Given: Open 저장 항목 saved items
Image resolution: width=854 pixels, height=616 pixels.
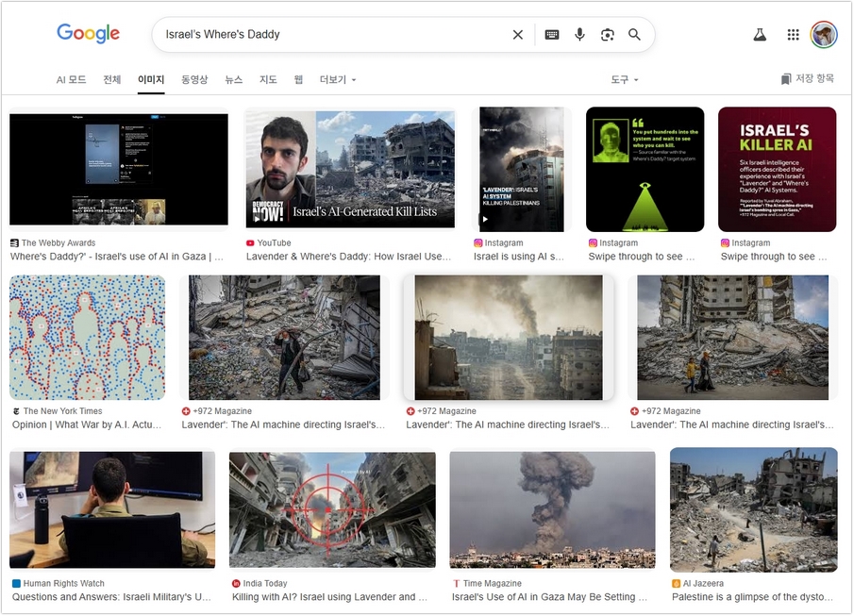Looking at the screenshot, I should click(x=808, y=79).
